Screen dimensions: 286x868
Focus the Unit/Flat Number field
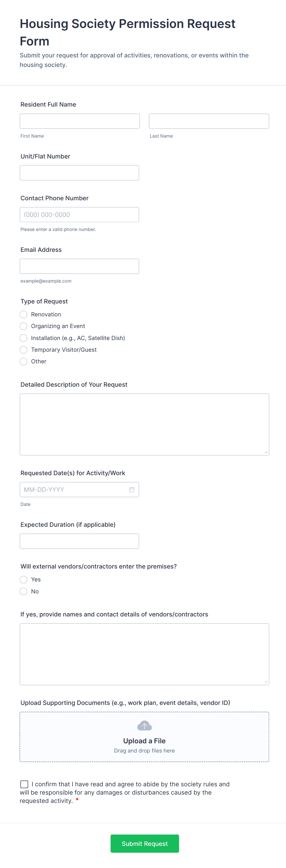(x=79, y=173)
